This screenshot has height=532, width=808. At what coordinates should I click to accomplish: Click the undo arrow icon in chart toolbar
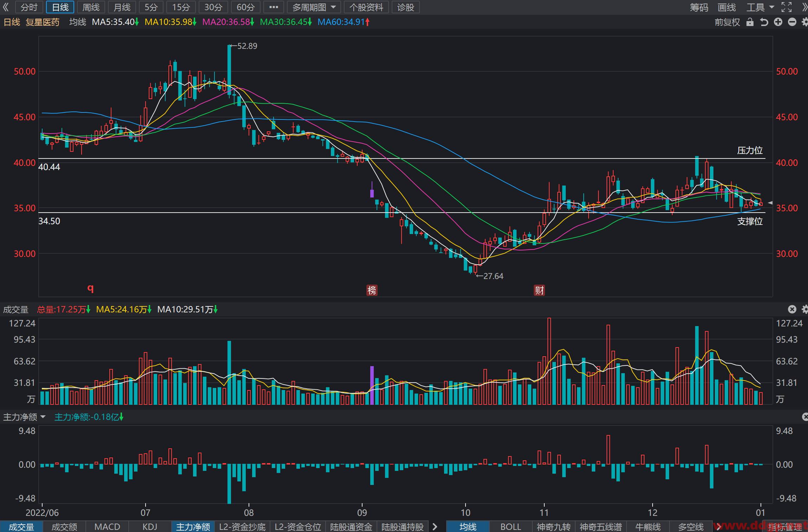coord(764,22)
